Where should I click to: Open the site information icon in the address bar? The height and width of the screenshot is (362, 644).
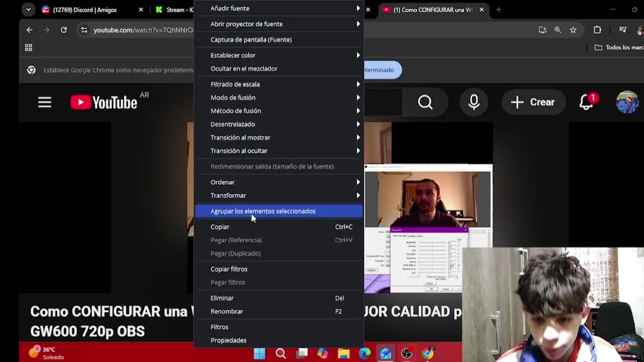point(84,30)
